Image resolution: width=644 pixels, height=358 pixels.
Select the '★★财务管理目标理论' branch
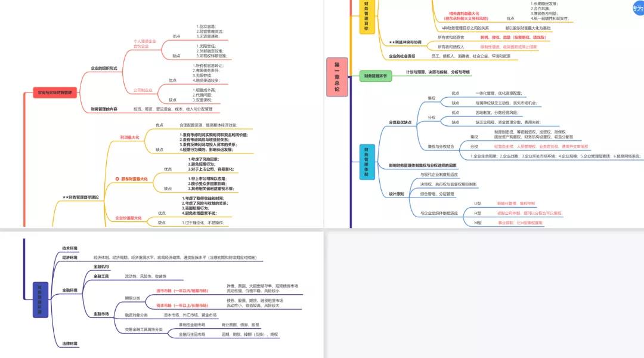(x=80, y=197)
